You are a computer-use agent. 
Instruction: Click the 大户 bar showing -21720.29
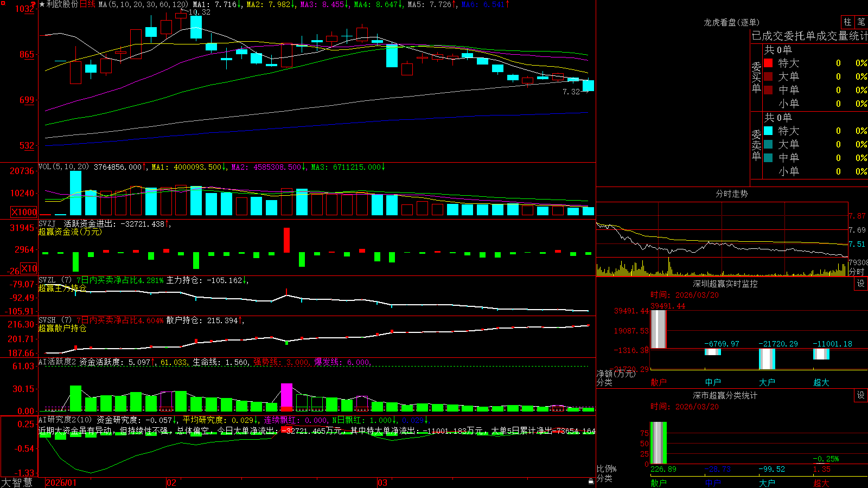767,359
